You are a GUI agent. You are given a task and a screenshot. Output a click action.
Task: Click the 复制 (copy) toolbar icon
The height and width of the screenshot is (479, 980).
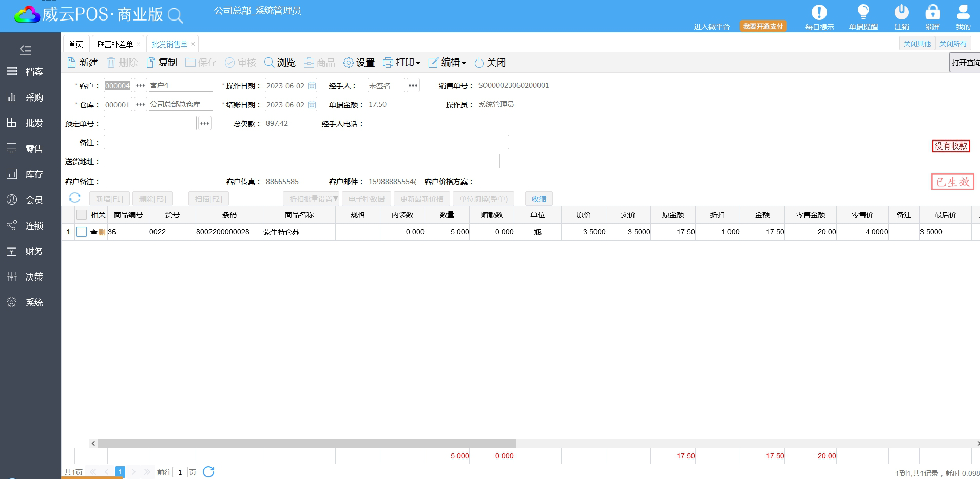pos(151,63)
